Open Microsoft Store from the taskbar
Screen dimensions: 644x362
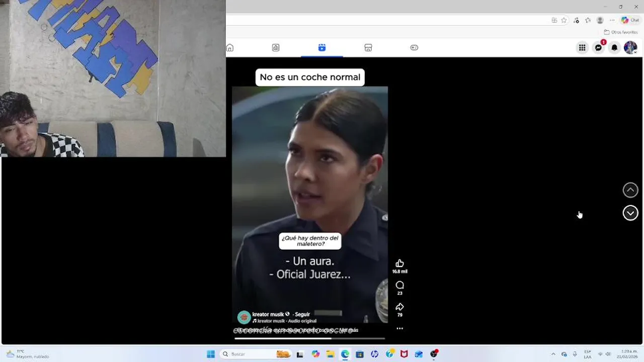360,354
